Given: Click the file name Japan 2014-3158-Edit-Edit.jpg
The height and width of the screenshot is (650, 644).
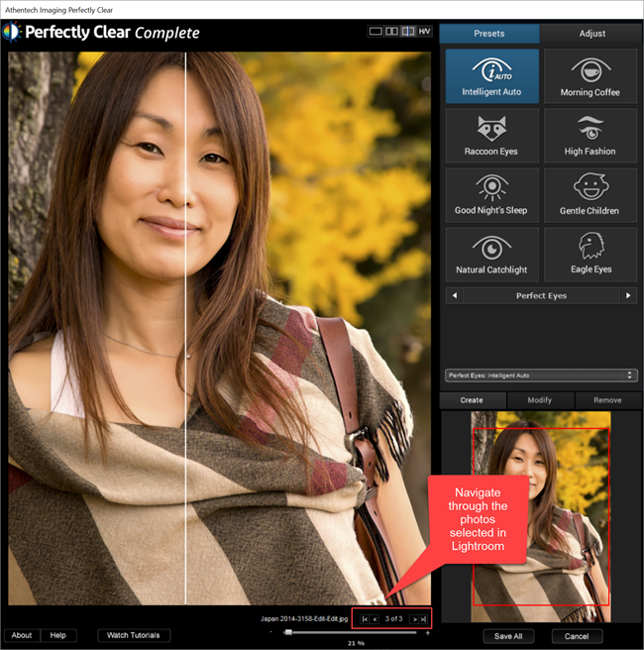Looking at the screenshot, I should tap(304, 619).
